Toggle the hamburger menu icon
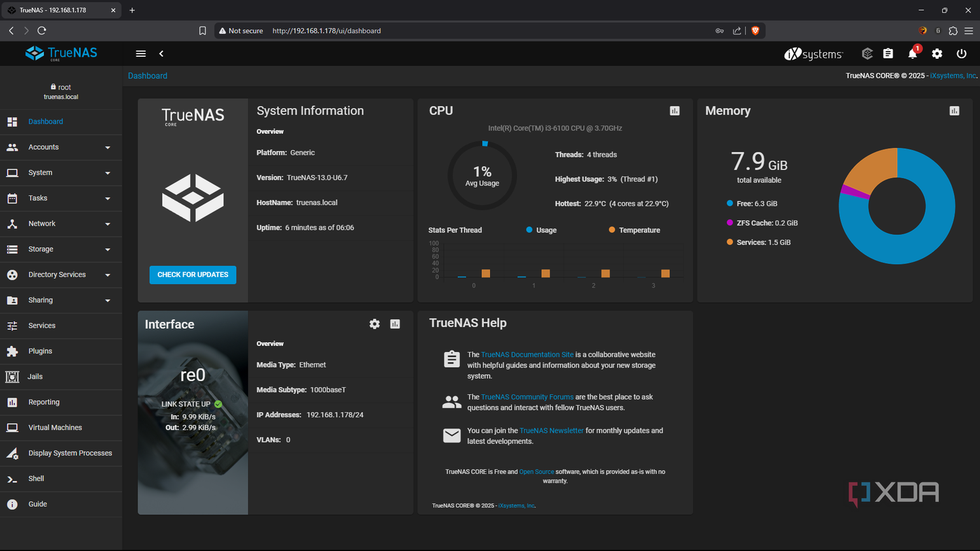Screen dimensions: 980x551 (x=140, y=54)
